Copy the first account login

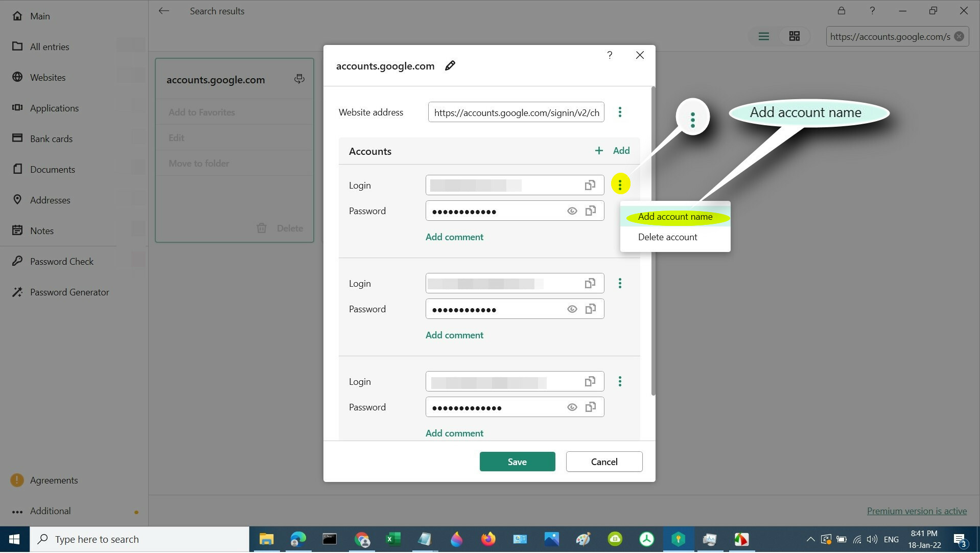click(590, 185)
